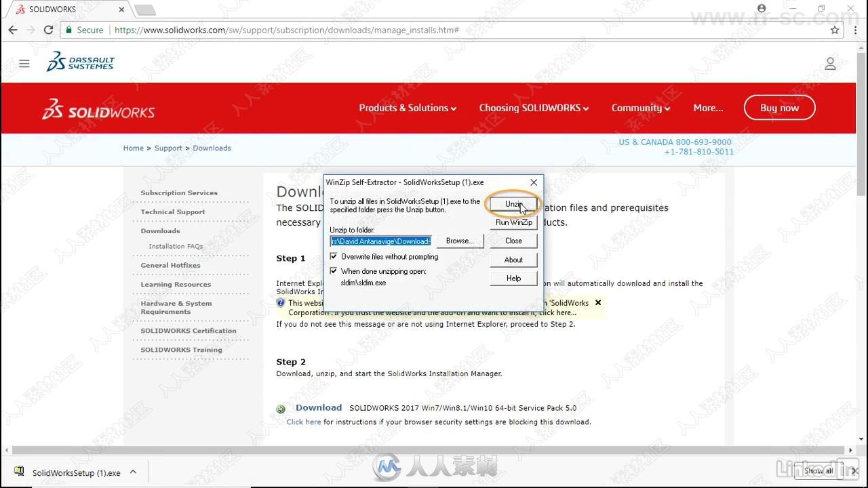Open Learning Resources sidebar item

pyautogui.click(x=176, y=284)
